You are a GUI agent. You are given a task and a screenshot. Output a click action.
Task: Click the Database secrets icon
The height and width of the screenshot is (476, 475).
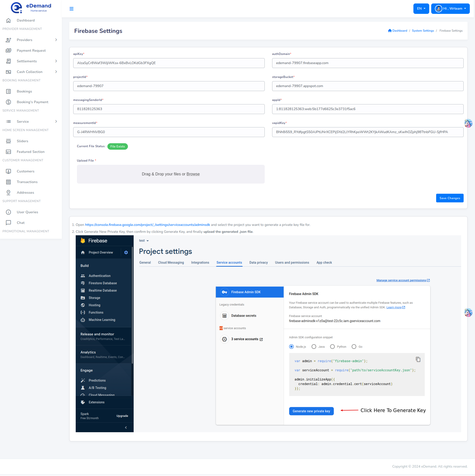point(224,316)
